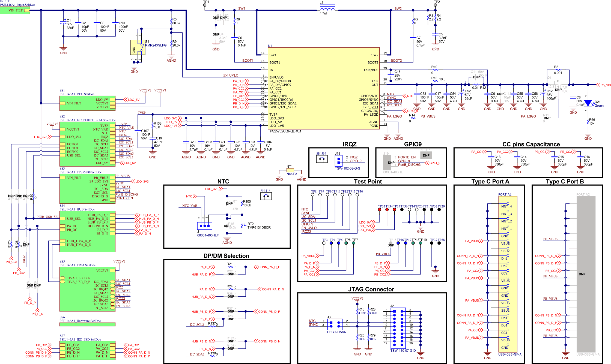Select the SS1 REG sheet symbol

pos(87,103)
